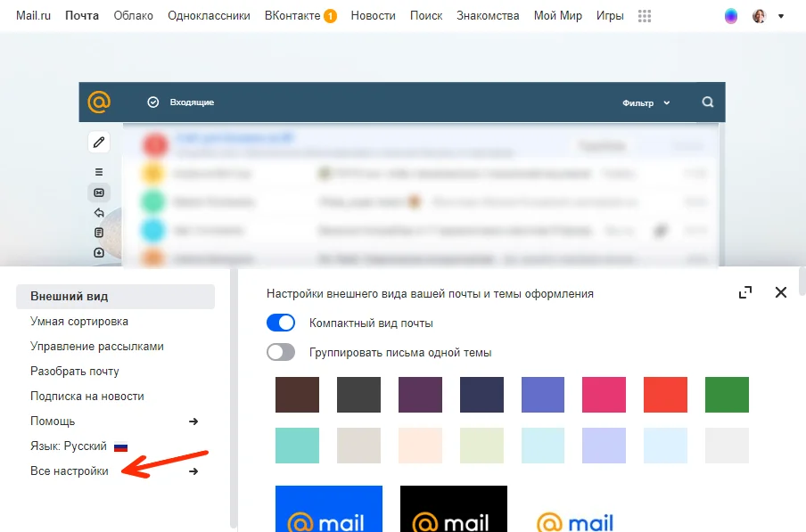806x532 pixels.
Task: Click the arrow next to Все настройки
Action: point(193,471)
